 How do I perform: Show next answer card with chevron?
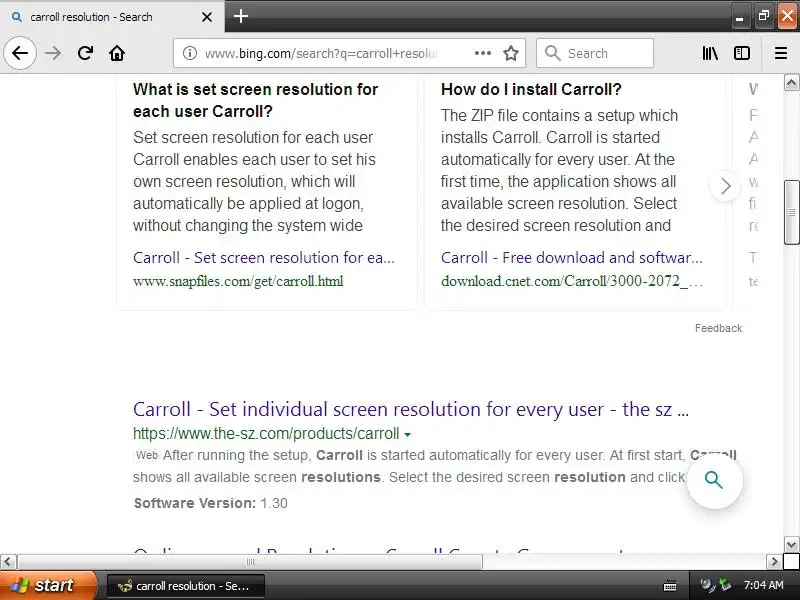pyautogui.click(x=726, y=186)
